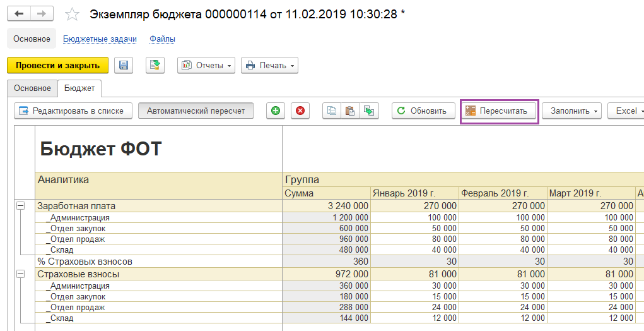Click the Группа header cell
644x331 pixels.
click(463, 179)
